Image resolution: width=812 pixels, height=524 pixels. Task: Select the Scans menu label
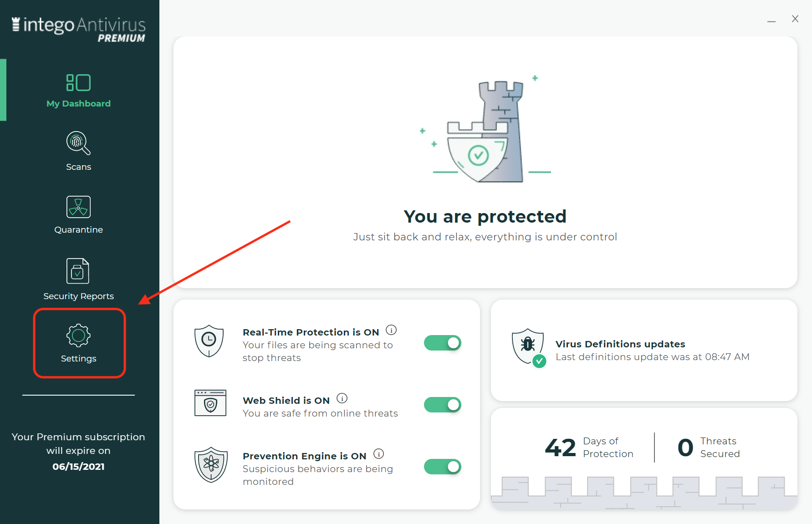(78, 167)
